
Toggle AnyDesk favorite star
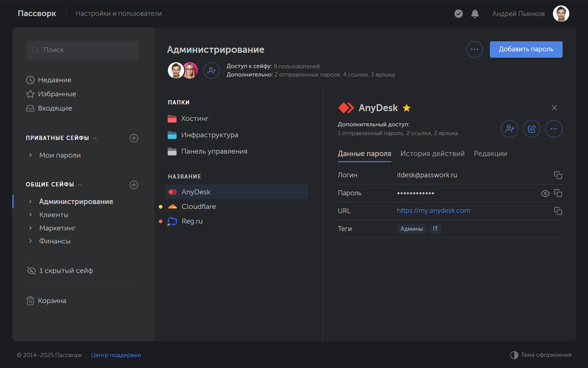click(407, 108)
